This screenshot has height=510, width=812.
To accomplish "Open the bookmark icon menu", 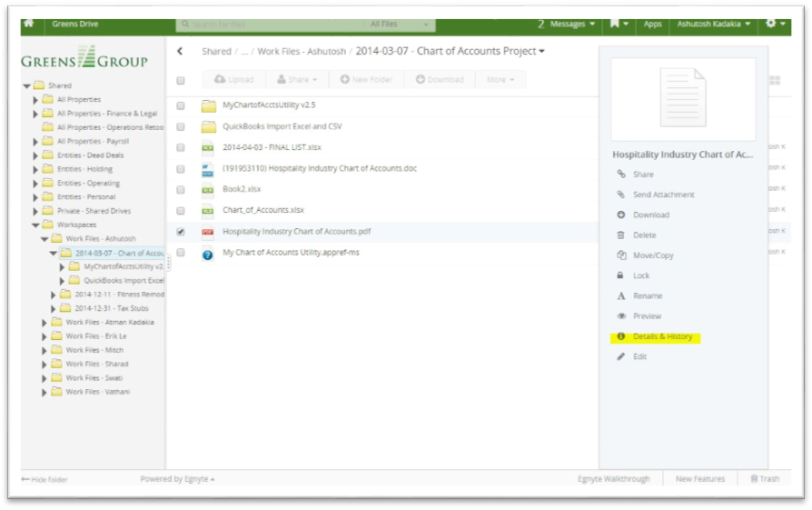I will coord(618,24).
